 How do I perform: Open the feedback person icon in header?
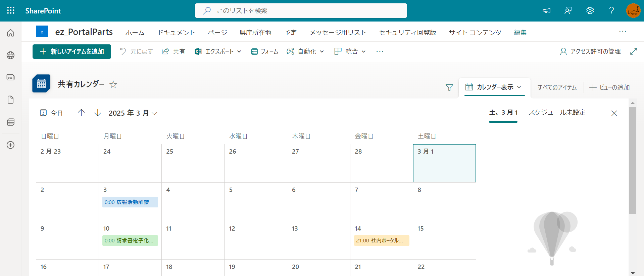[568, 11]
